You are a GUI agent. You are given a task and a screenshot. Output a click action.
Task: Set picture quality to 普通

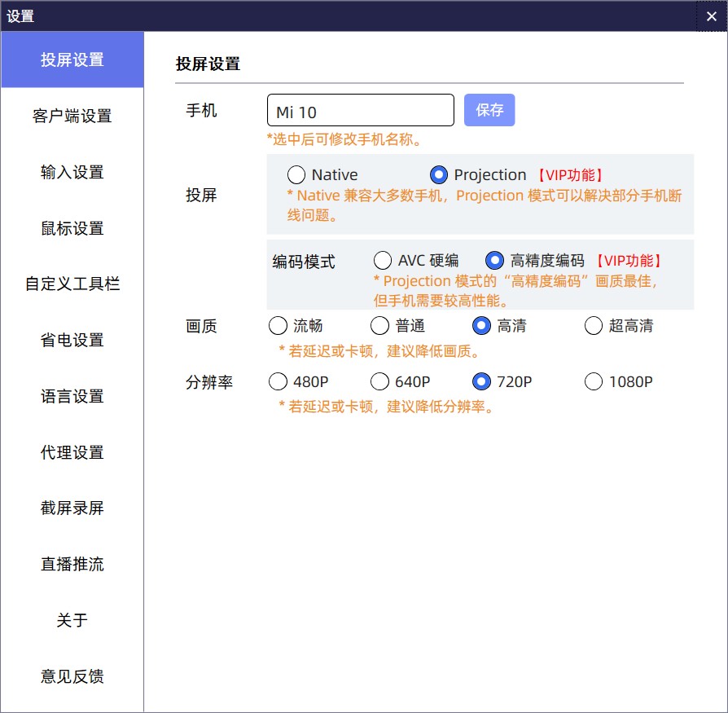pos(379,325)
